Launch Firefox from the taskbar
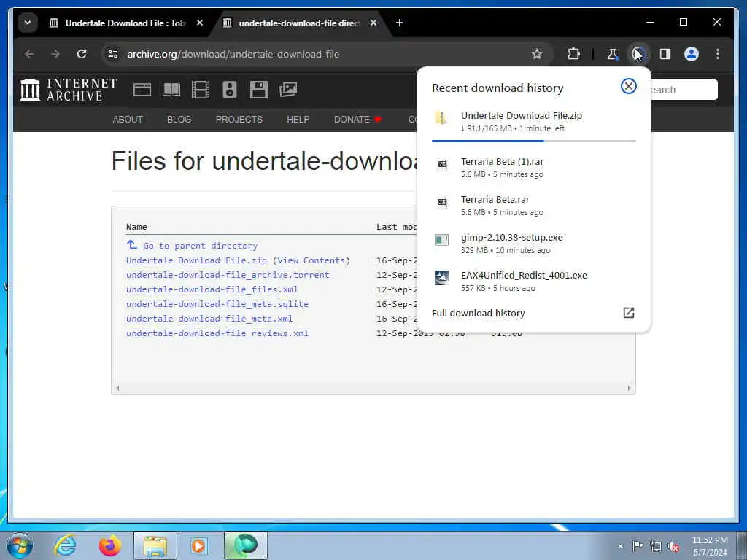The height and width of the screenshot is (560, 747). click(110, 545)
